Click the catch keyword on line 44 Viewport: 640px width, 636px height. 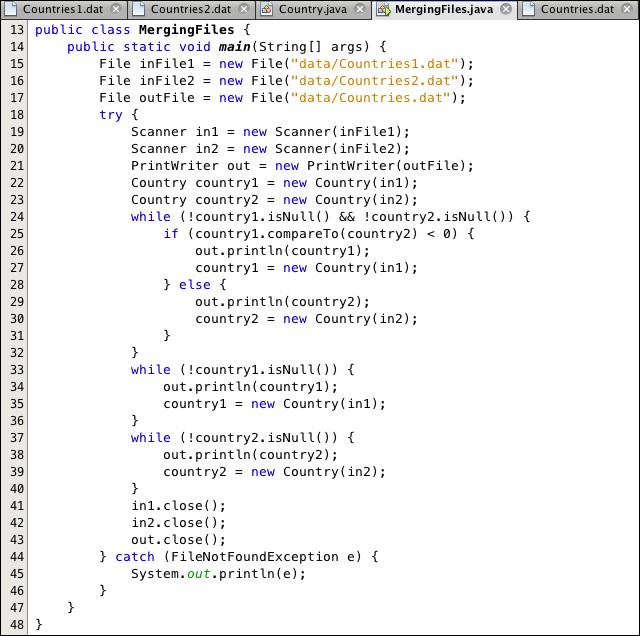click(135, 557)
